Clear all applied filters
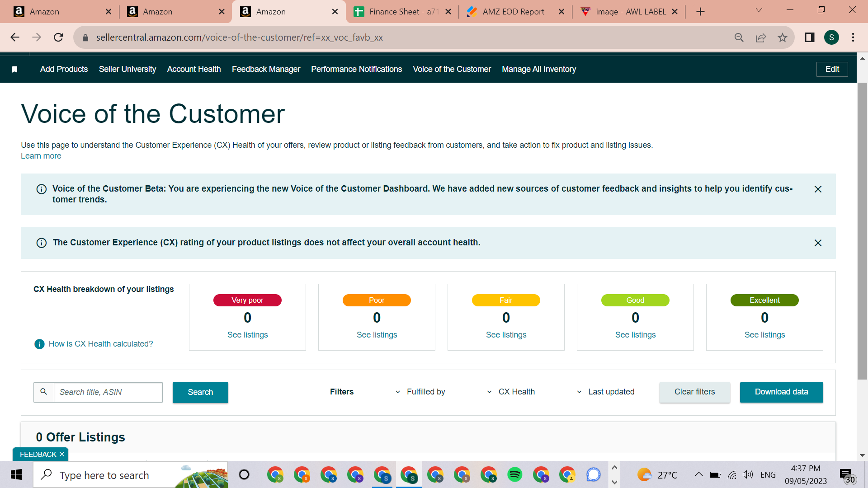Screen dimensions: 868x488 click(694, 392)
